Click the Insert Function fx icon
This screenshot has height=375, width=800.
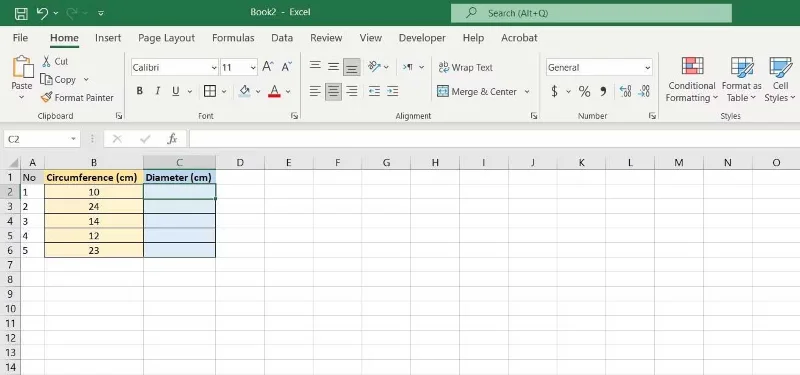tap(172, 138)
